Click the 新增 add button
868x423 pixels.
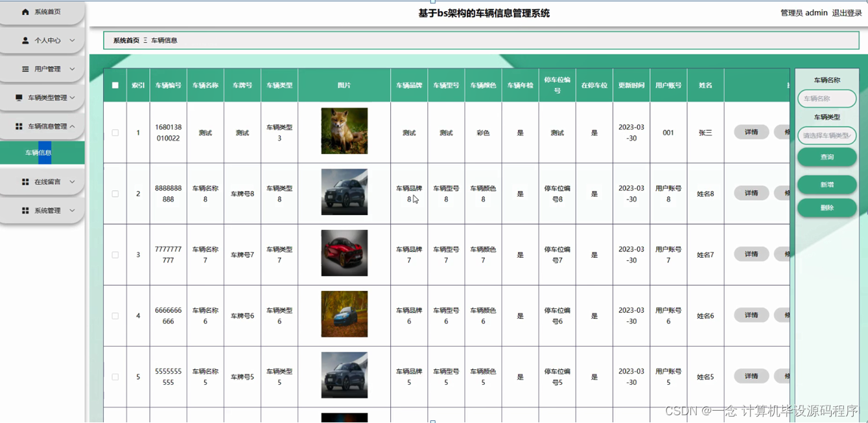827,185
